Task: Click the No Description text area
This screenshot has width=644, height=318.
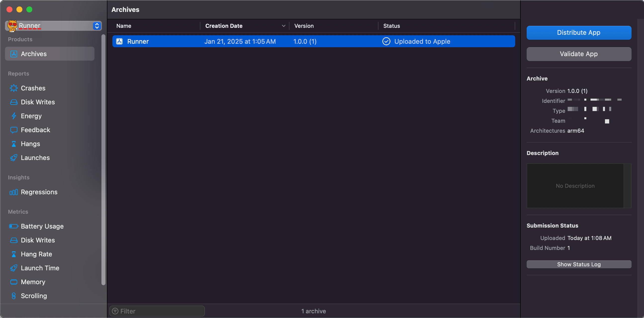Action: point(575,186)
